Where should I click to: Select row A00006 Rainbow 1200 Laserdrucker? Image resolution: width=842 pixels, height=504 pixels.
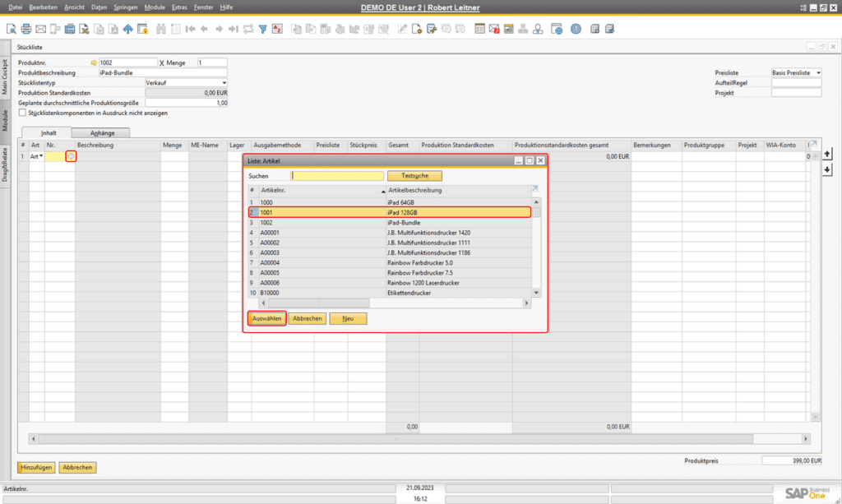(390, 283)
